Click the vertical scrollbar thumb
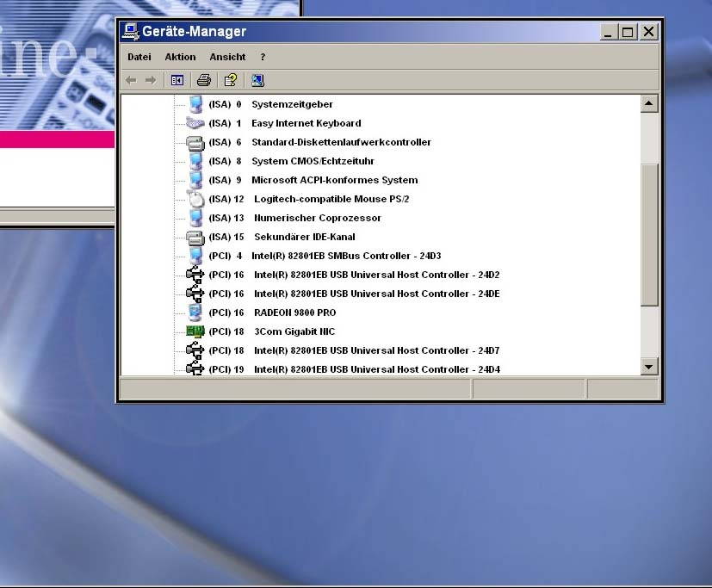712x588 pixels. (x=649, y=235)
